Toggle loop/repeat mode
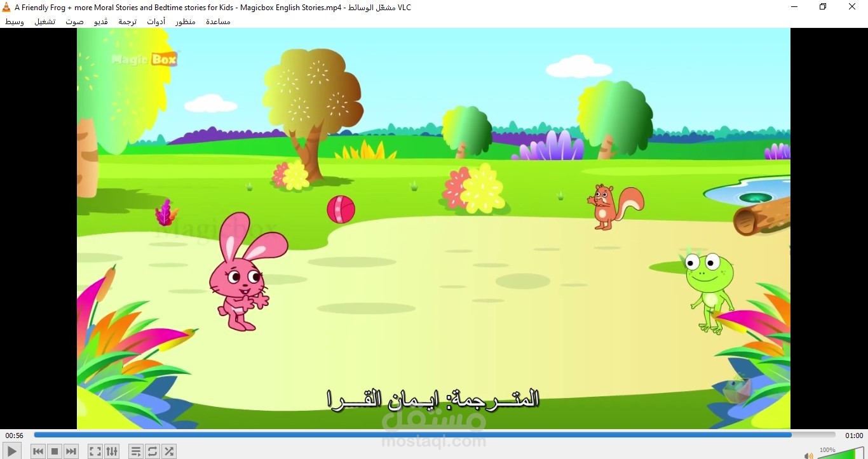 pos(153,451)
